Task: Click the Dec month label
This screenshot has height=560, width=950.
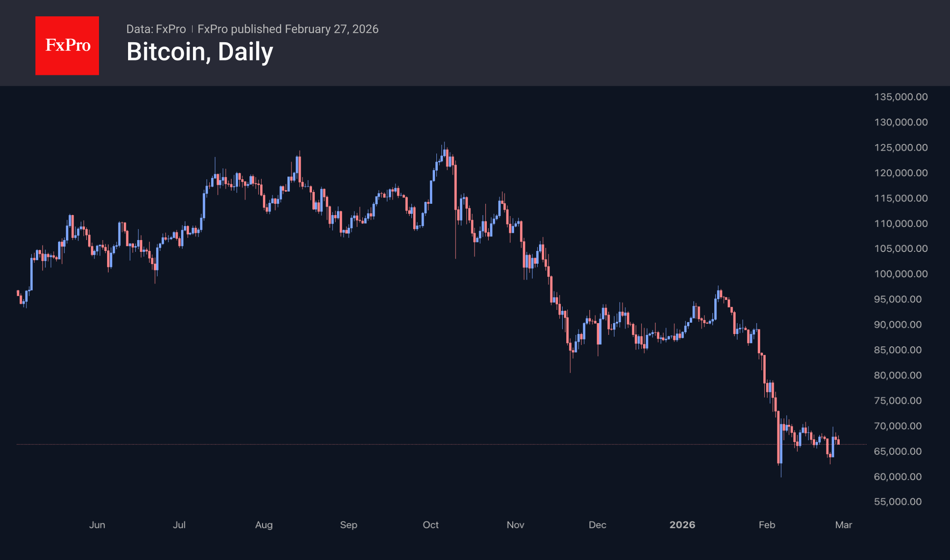Action: pyautogui.click(x=598, y=525)
